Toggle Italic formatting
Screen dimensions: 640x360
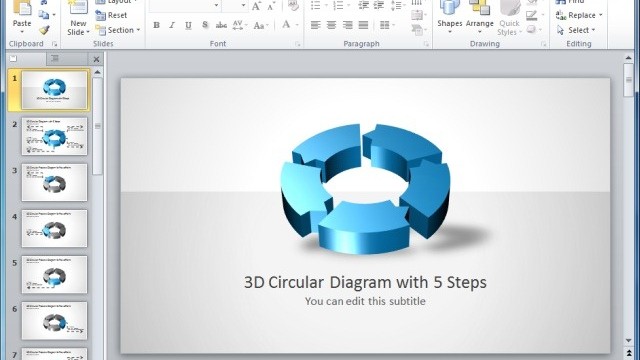172,25
